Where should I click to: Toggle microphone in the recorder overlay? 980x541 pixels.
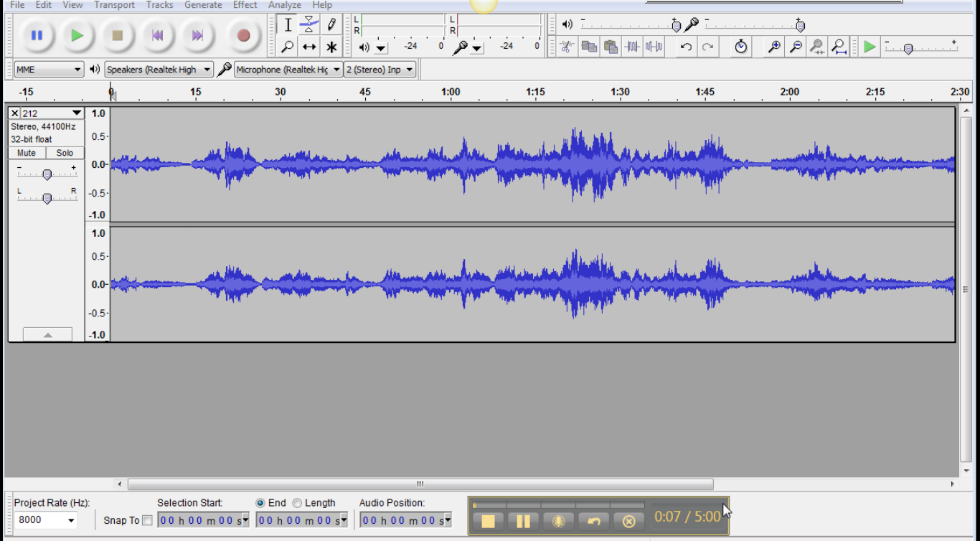(558, 521)
